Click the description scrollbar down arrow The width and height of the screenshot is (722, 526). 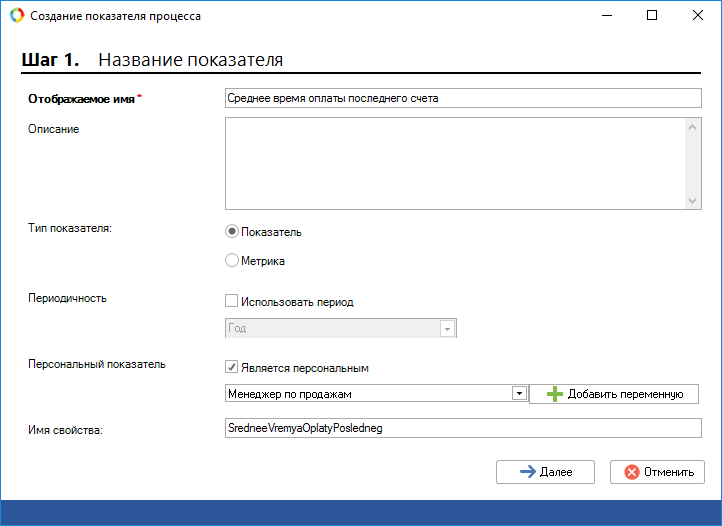click(x=693, y=200)
